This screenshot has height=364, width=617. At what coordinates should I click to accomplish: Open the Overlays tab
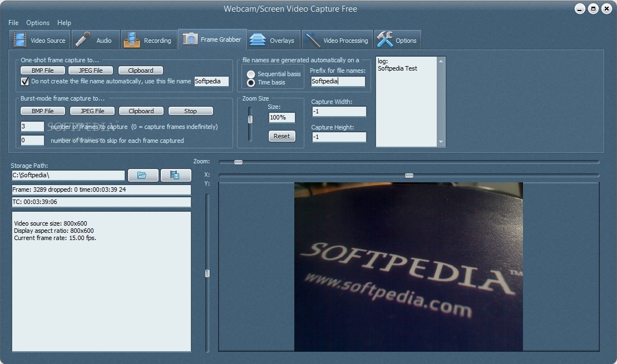coord(274,40)
